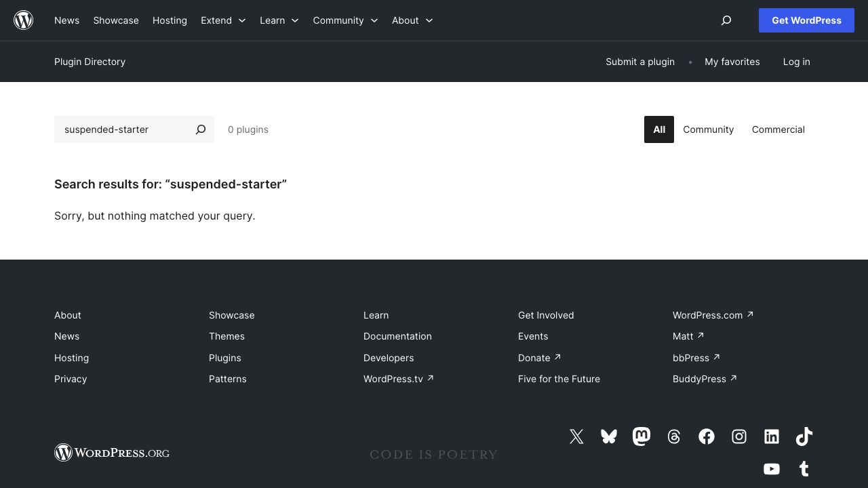
Task: Click the WordPress logo in header
Action: (x=24, y=20)
